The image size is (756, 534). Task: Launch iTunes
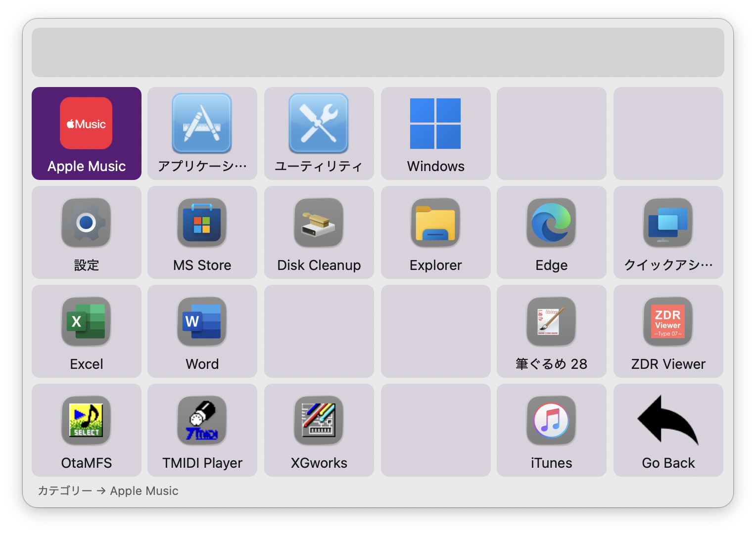552,430
